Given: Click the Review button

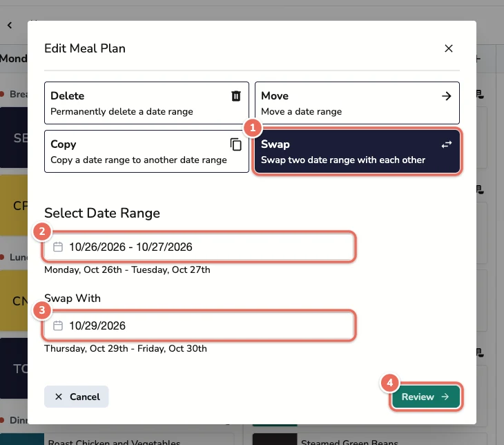Looking at the screenshot, I should 425,397.
